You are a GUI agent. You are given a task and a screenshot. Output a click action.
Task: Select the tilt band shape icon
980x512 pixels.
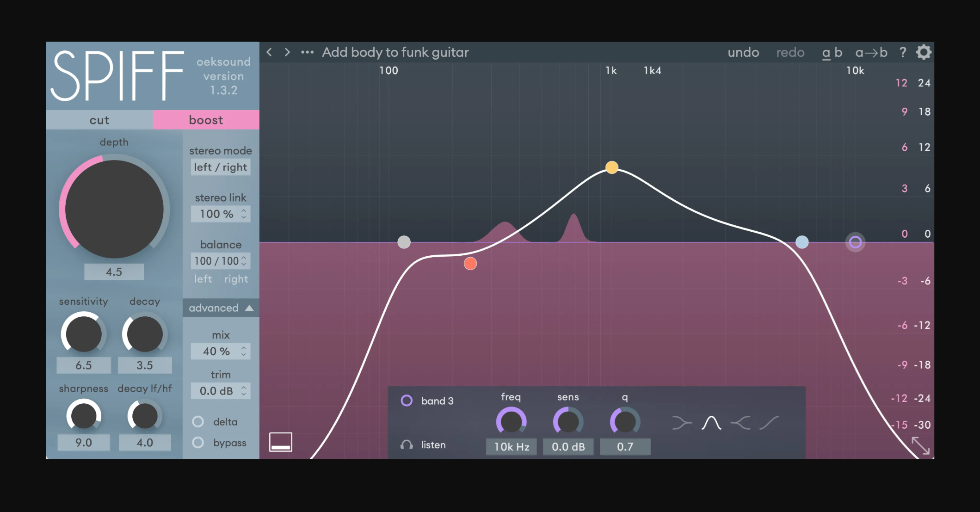point(769,423)
